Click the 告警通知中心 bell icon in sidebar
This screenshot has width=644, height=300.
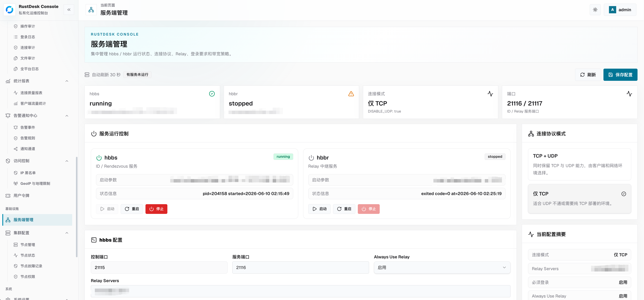coord(8,116)
